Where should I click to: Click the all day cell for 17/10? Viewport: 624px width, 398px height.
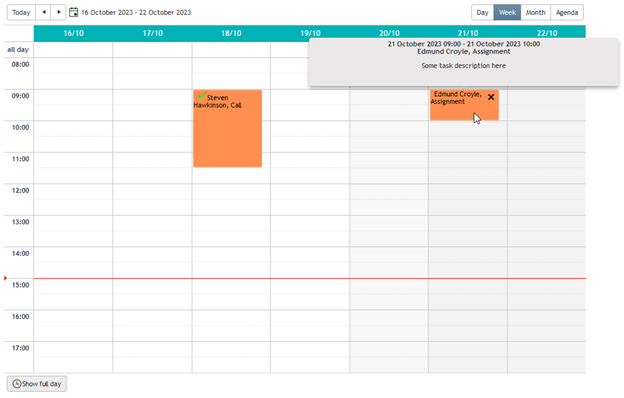click(x=152, y=50)
